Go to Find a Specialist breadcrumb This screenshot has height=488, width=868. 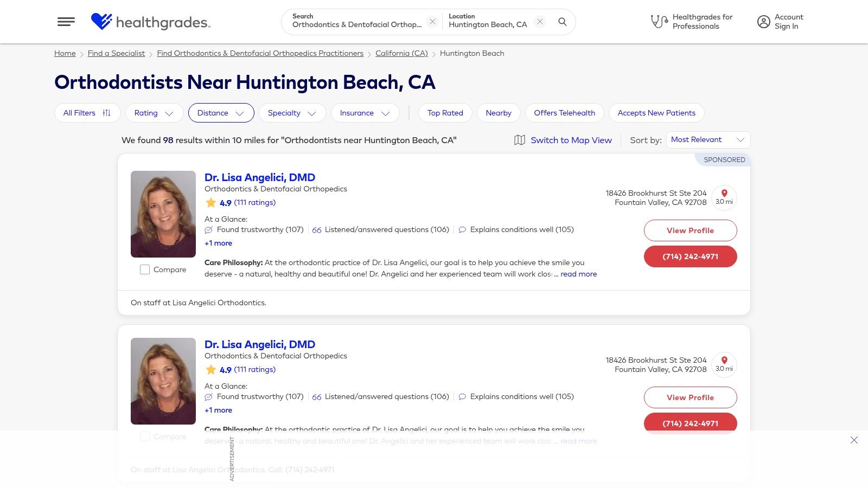pos(116,53)
